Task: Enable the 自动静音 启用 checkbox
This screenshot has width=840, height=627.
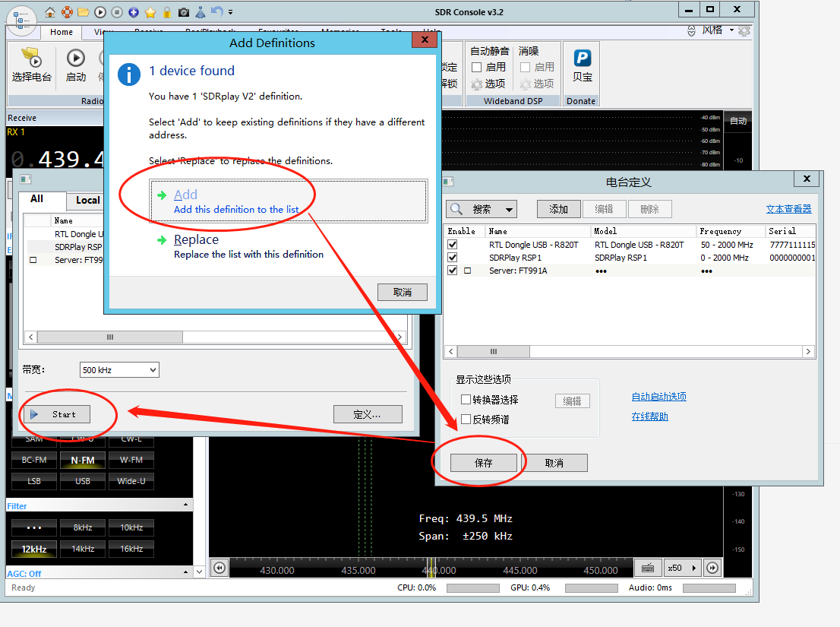Action: (x=476, y=67)
